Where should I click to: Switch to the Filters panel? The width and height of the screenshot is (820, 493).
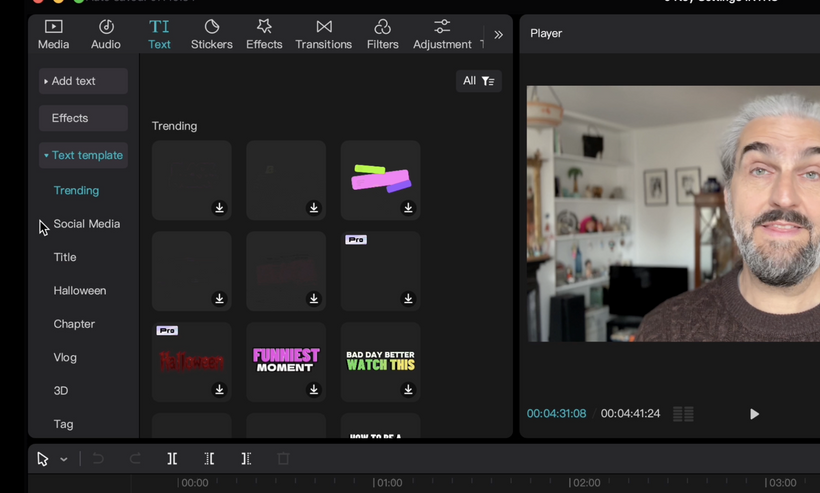tap(382, 34)
